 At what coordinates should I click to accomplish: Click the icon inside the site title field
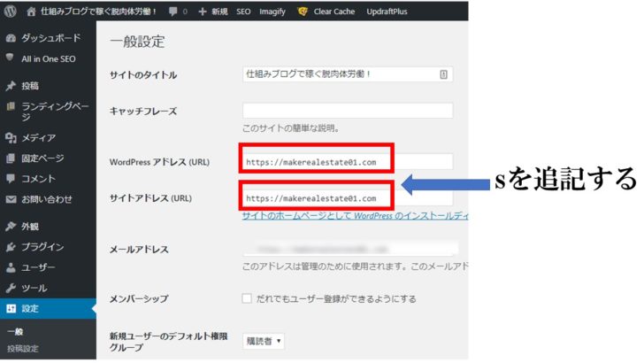(x=443, y=74)
